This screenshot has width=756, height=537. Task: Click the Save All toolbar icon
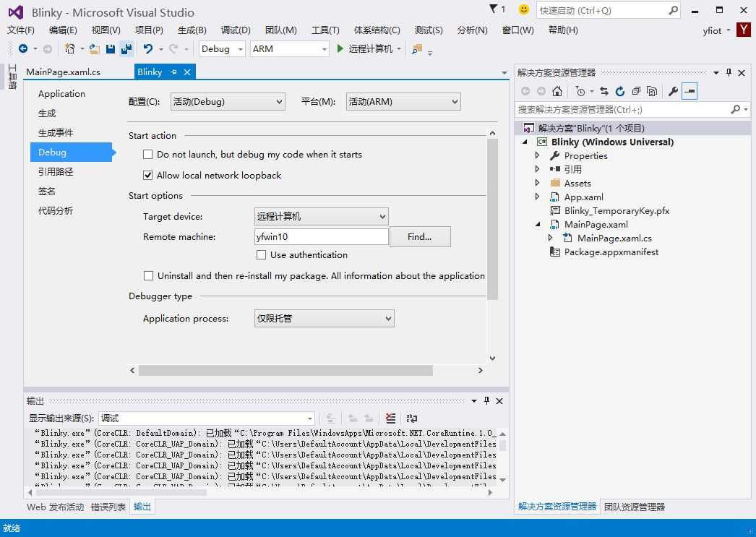coord(126,49)
